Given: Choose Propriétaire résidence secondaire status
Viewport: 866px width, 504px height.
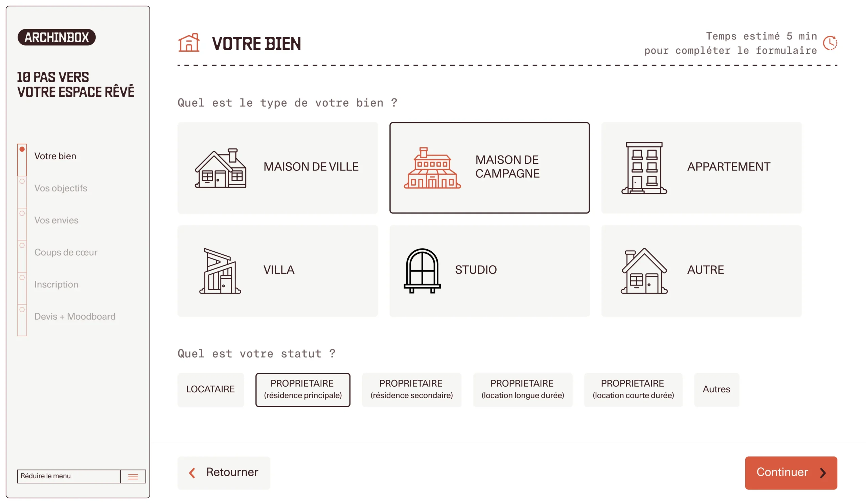Looking at the screenshot, I should pyautogui.click(x=411, y=390).
